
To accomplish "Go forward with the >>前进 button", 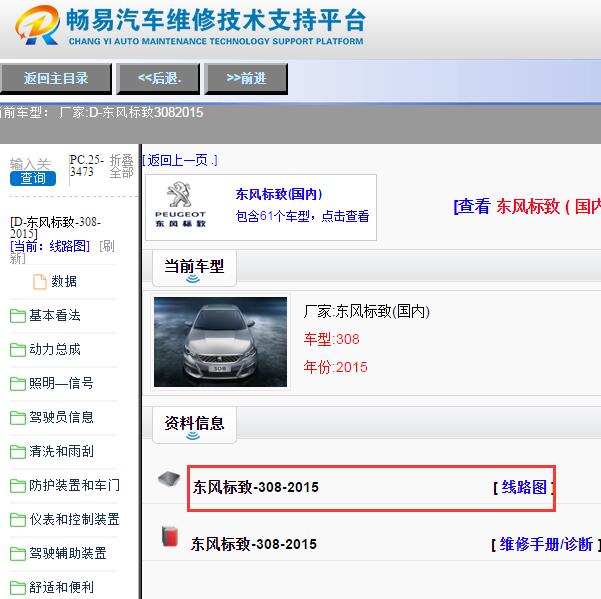I will coord(246,79).
